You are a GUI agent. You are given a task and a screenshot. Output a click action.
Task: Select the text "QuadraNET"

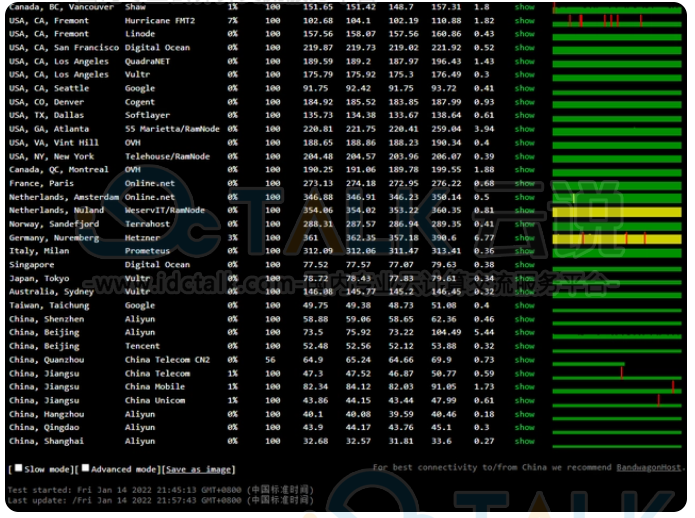(147, 62)
